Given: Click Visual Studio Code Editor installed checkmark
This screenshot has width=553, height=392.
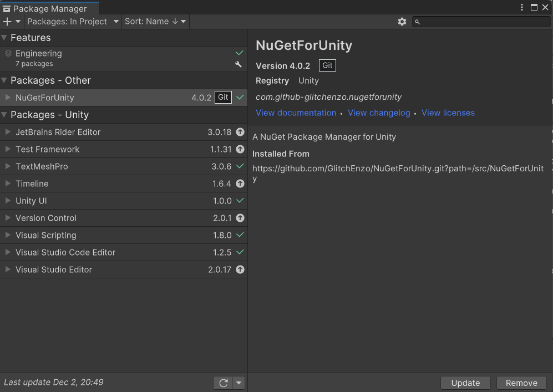Looking at the screenshot, I should click(240, 252).
